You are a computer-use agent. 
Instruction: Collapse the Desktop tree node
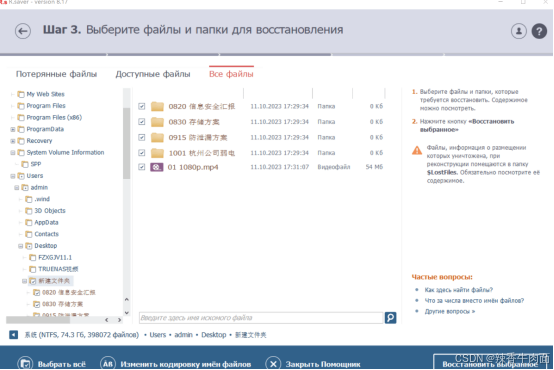[20, 246]
